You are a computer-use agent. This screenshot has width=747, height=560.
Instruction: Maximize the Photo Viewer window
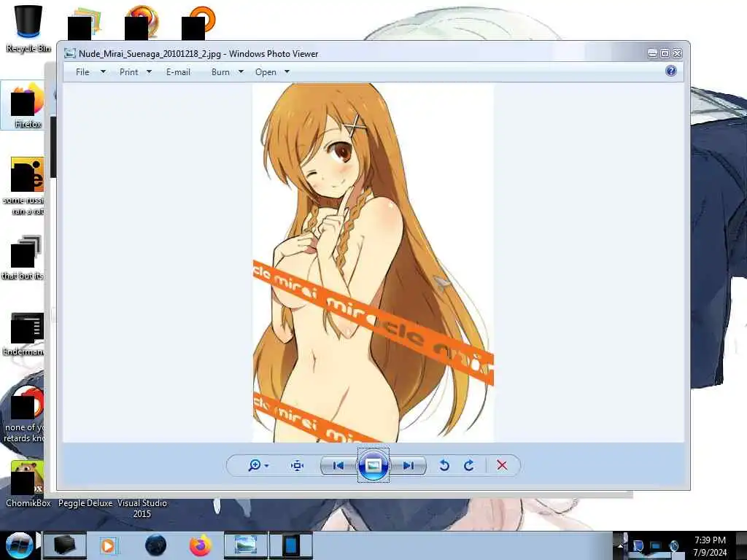tap(665, 54)
